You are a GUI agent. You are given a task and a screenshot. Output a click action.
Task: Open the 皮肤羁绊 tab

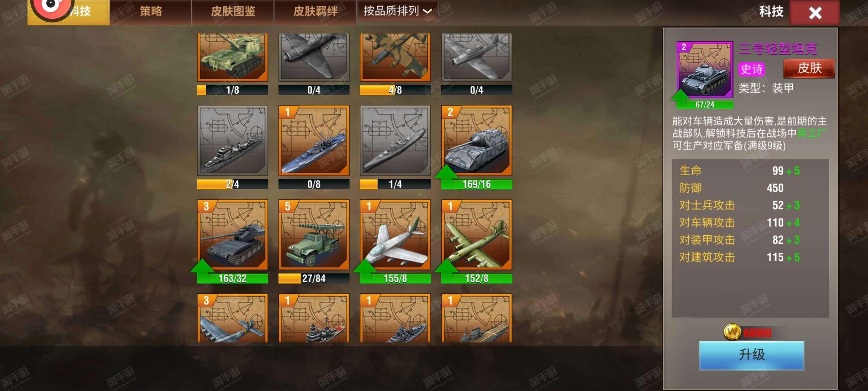(315, 12)
